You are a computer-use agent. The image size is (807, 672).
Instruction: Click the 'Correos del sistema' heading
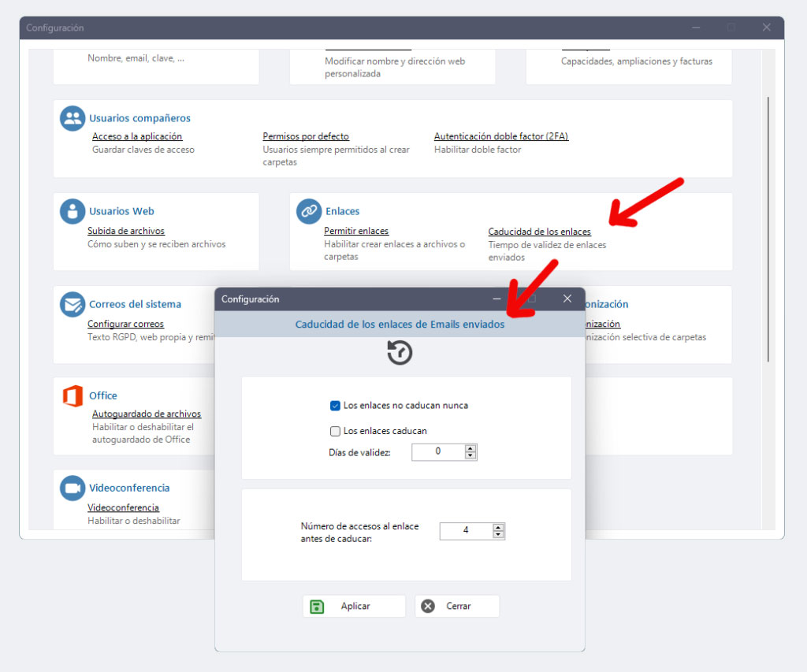(135, 305)
